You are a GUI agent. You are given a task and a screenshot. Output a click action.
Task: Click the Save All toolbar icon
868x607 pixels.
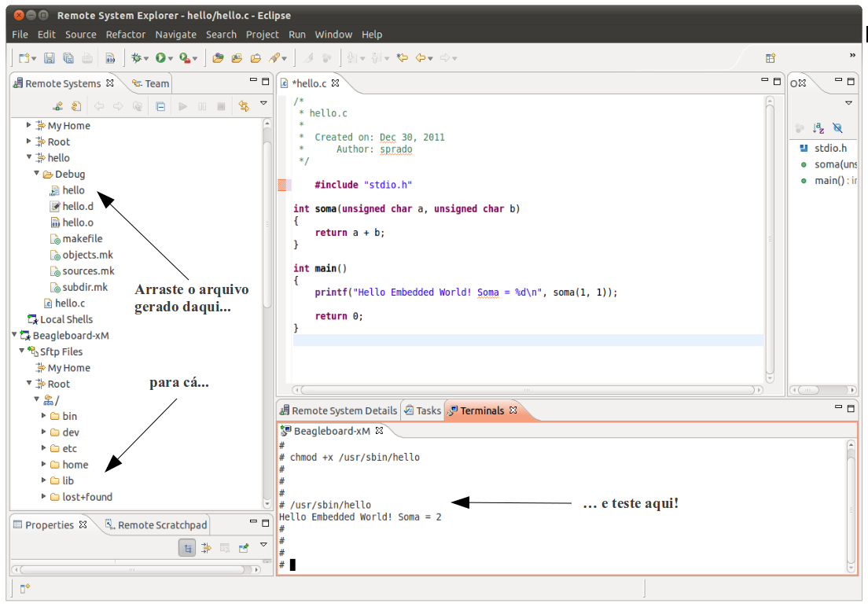[68, 58]
